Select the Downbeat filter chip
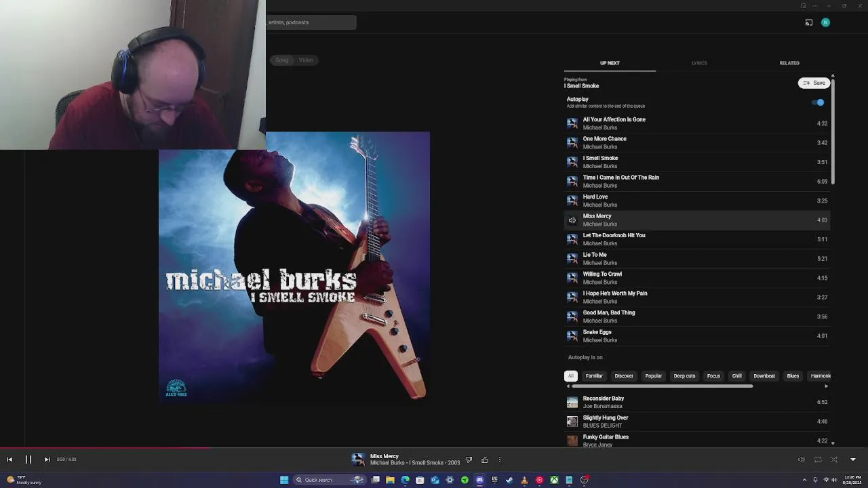Viewport: 868px width, 488px height. (764, 376)
